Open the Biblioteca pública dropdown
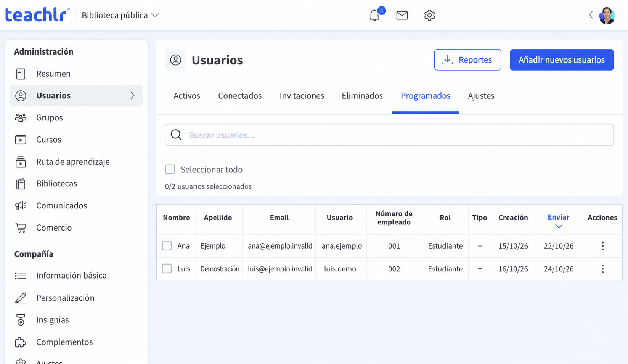This screenshot has width=628, height=364. [x=120, y=15]
